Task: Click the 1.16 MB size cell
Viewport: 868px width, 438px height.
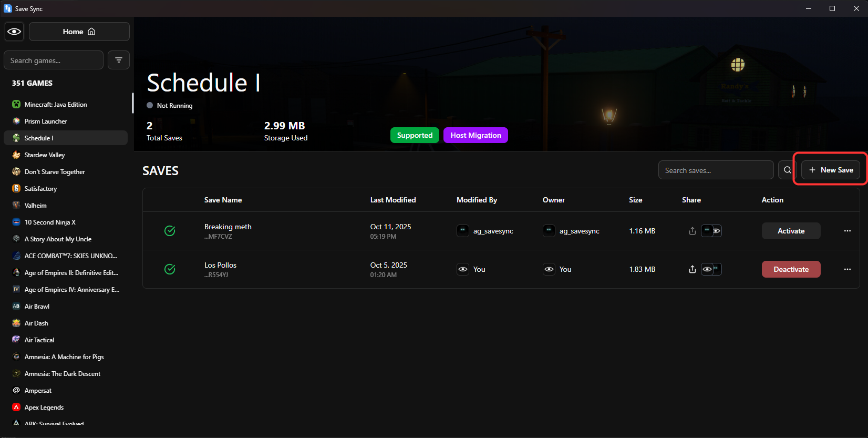Action: click(642, 231)
